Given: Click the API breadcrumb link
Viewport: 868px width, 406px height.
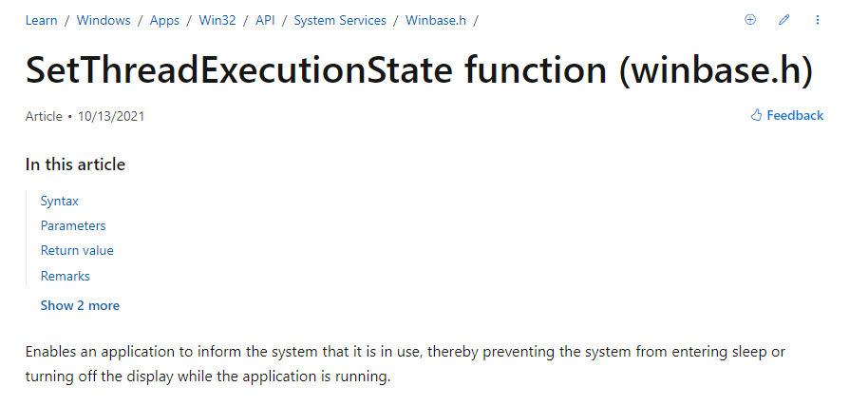Looking at the screenshot, I should pos(265,20).
